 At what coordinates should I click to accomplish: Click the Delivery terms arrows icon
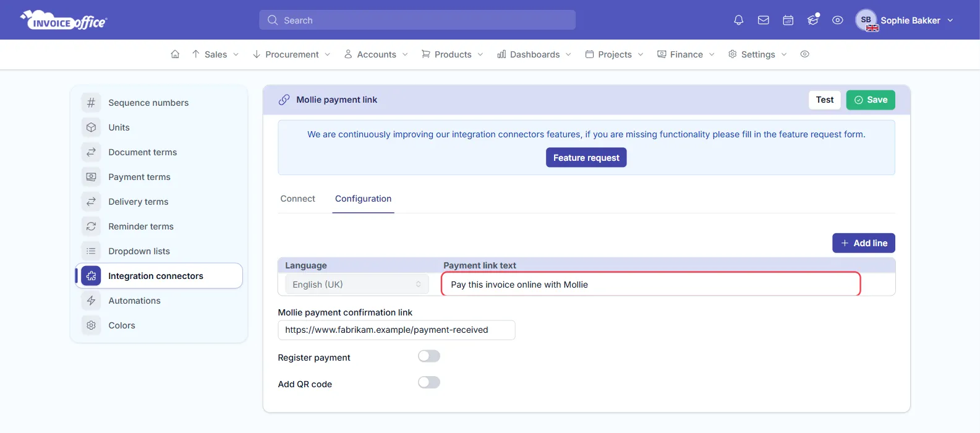coord(91,202)
